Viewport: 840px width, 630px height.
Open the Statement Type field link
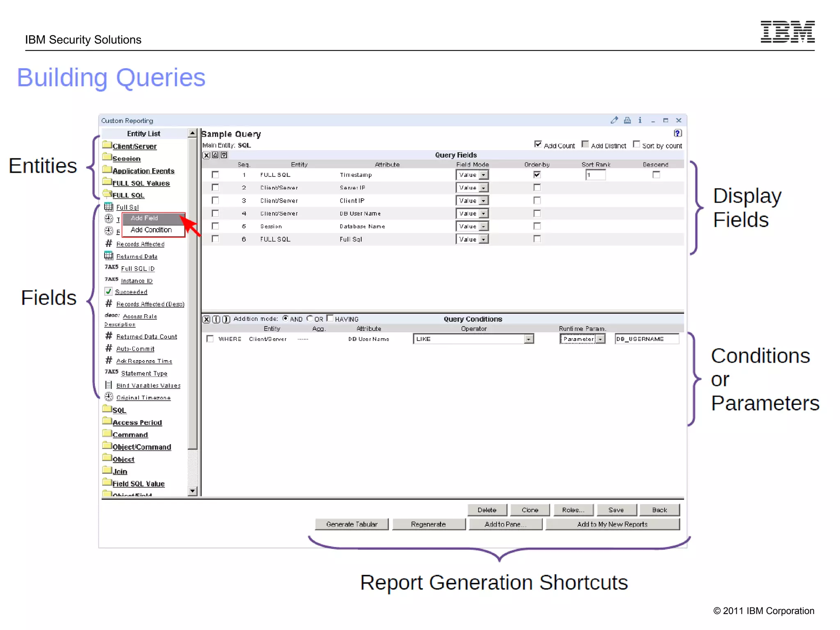coord(144,373)
